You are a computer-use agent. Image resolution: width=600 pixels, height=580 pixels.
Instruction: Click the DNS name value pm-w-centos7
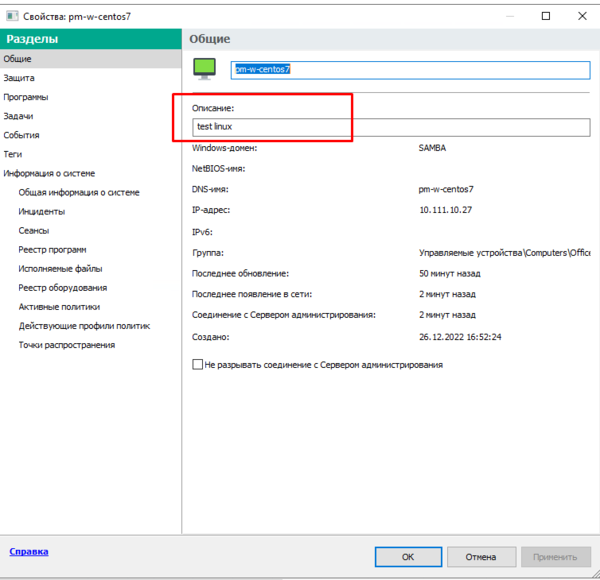click(446, 189)
